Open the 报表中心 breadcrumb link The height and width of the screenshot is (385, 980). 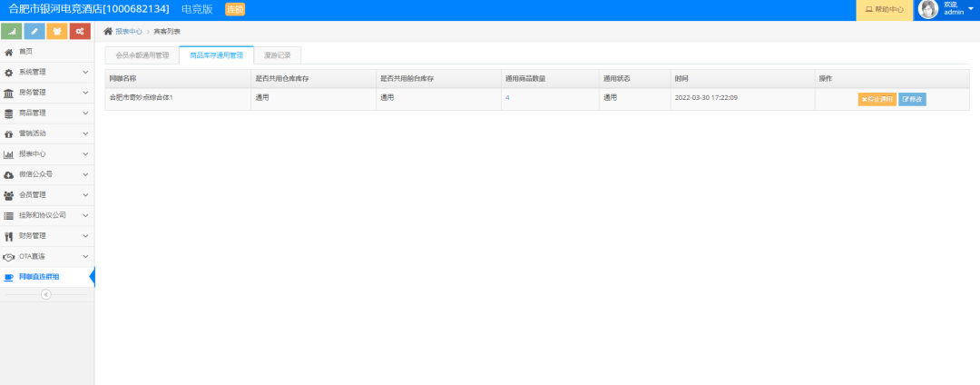[x=129, y=31]
